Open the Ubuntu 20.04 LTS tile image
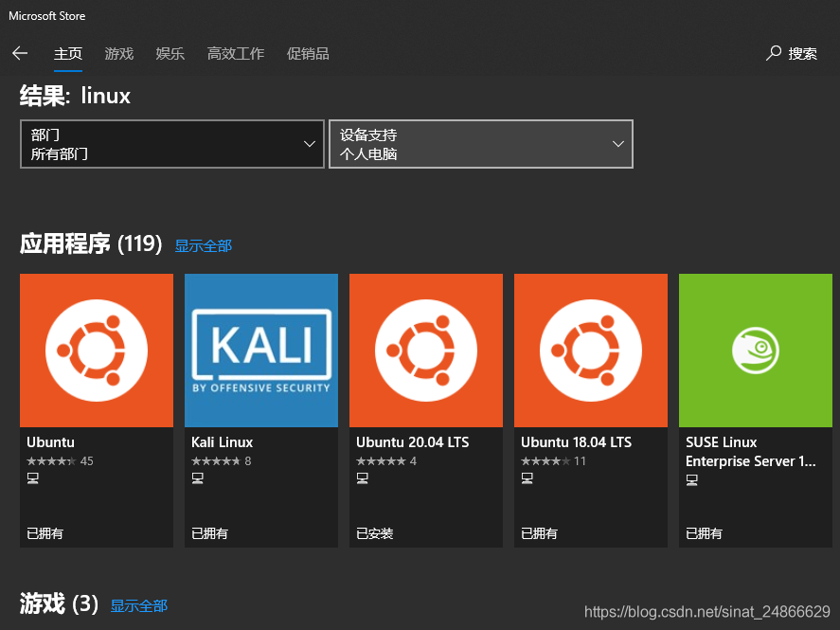Viewport: 840px width, 630px height. coord(426,351)
